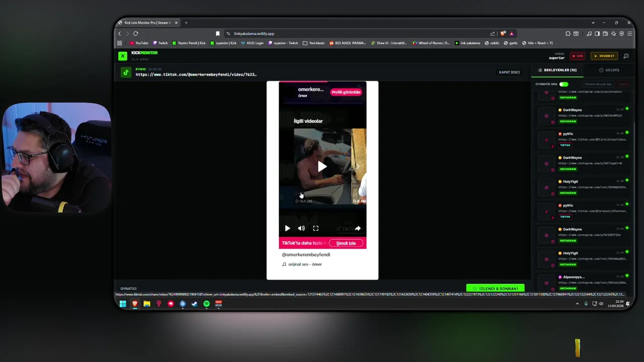This screenshot has width=644, height=362.
Task: Click the current TikTok URL text
Action: point(196,75)
